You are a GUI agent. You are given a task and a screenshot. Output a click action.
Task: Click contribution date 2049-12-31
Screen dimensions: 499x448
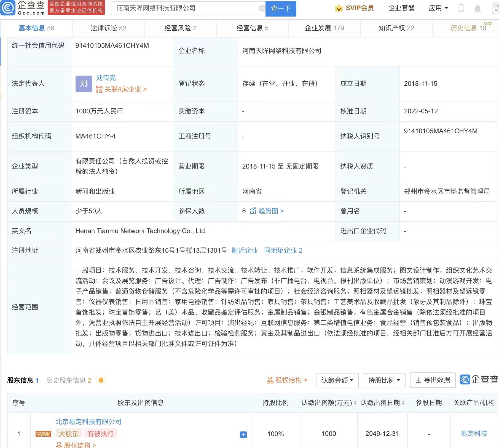pyautogui.click(x=382, y=434)
